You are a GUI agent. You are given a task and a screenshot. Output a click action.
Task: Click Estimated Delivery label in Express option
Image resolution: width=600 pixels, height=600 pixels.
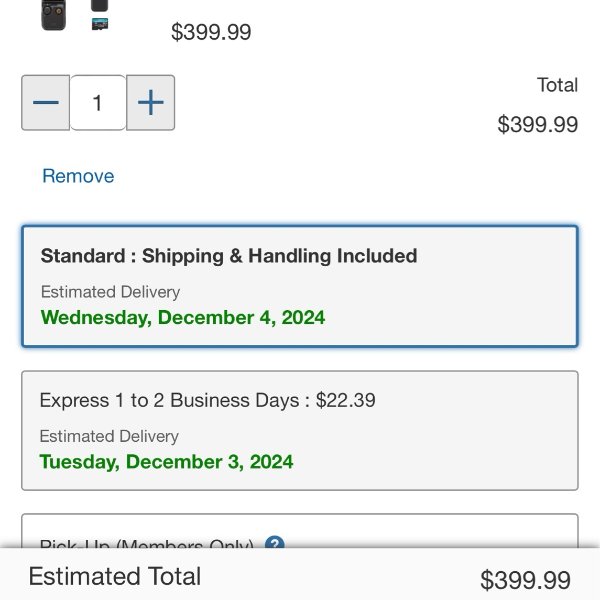[x=109, y=436]
